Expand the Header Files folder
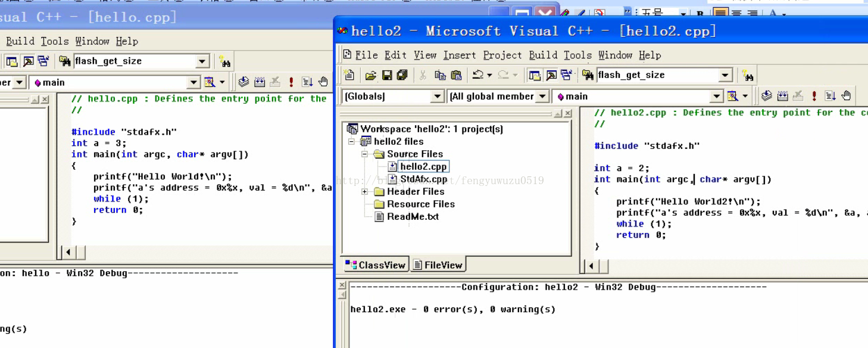 [x=364, y=192]
